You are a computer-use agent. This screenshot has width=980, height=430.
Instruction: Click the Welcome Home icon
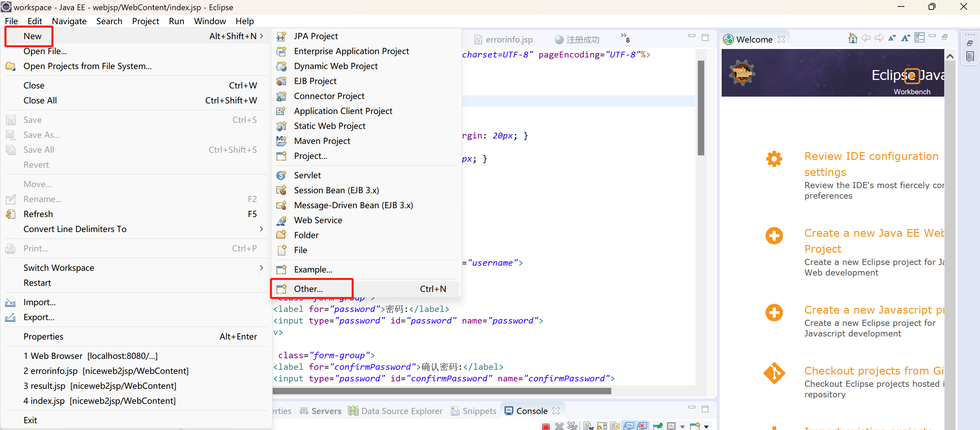853,38
